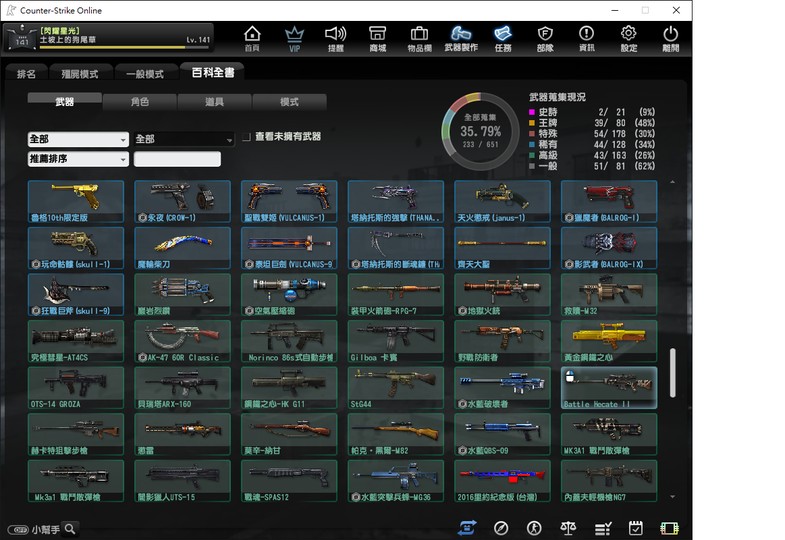Select the 裝甲火箭砲-RPG-7 weapon card

(x=396, y=295)
